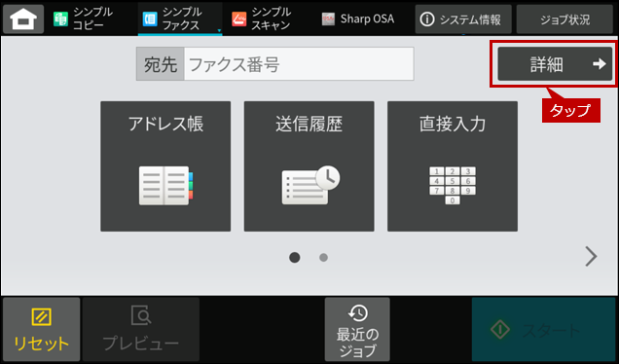Open システム情報 panel

463,18
